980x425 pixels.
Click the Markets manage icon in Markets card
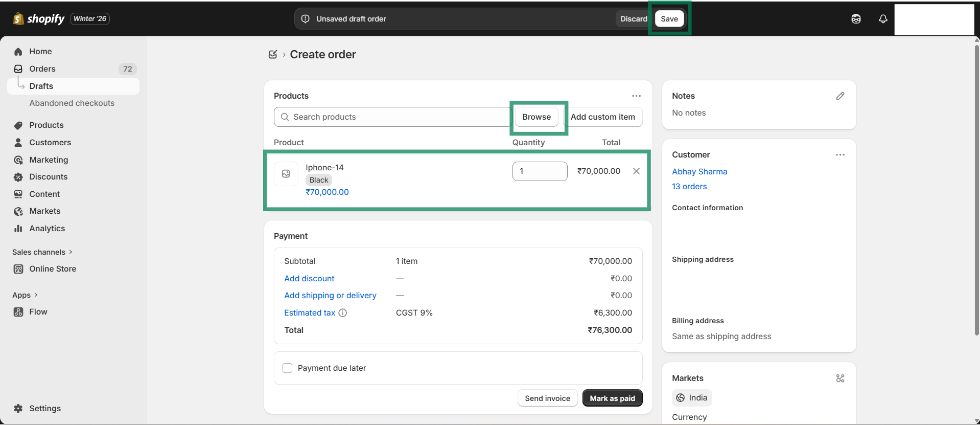pyautogui.click(x=840, y=378)
